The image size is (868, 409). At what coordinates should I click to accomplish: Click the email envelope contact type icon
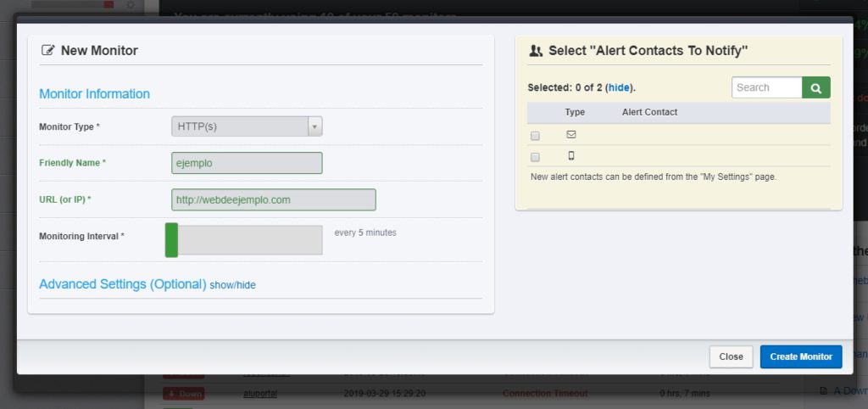[571, 135]
